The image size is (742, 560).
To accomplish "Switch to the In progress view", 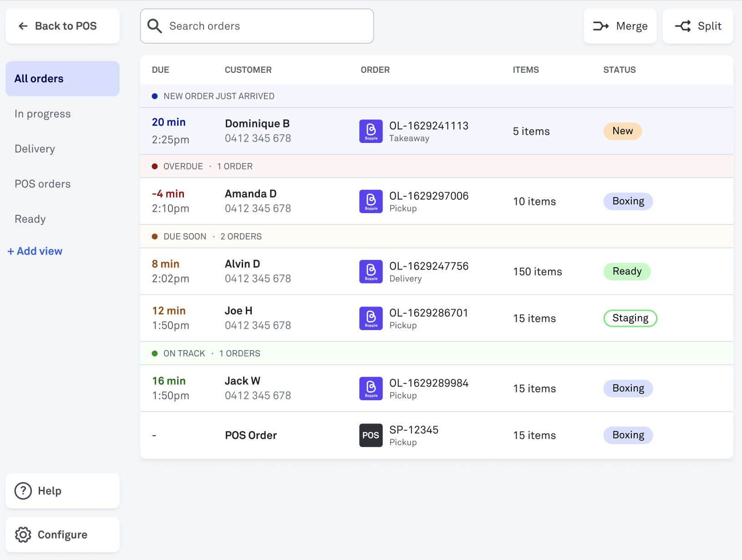I will tap(43, 114).
